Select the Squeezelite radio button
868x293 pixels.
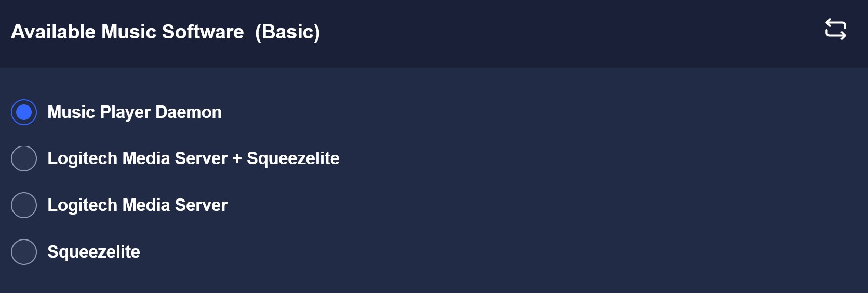(x=24, y=252)
